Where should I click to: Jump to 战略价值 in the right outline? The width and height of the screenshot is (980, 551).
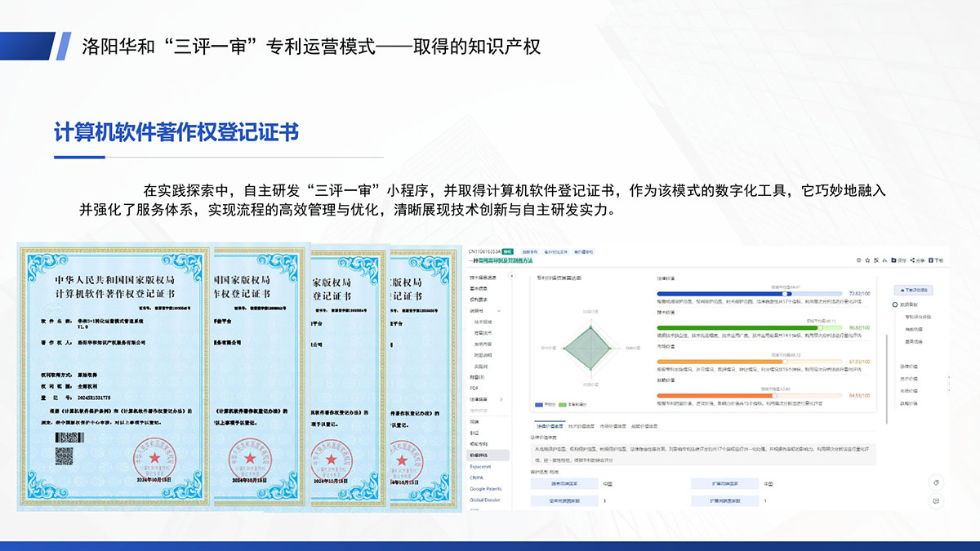[x=908, y=402]
